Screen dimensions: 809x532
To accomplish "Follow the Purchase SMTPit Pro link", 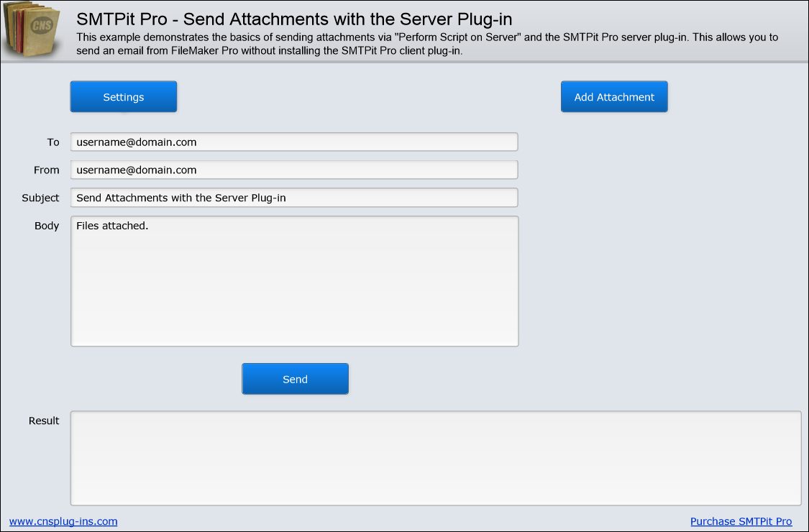I will pyautogui.click(x=741, y=521).
